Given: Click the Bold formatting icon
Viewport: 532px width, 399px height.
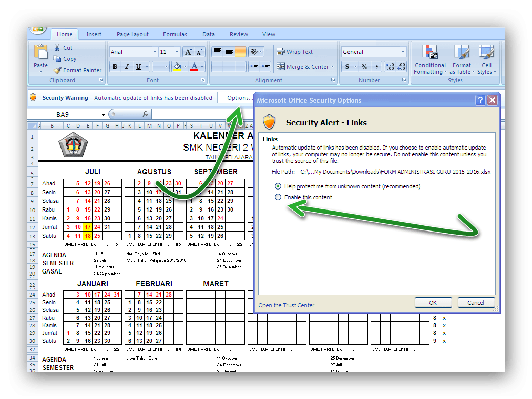Looking at the screenshot, I should pyautogui.click(x=115, y=67).
